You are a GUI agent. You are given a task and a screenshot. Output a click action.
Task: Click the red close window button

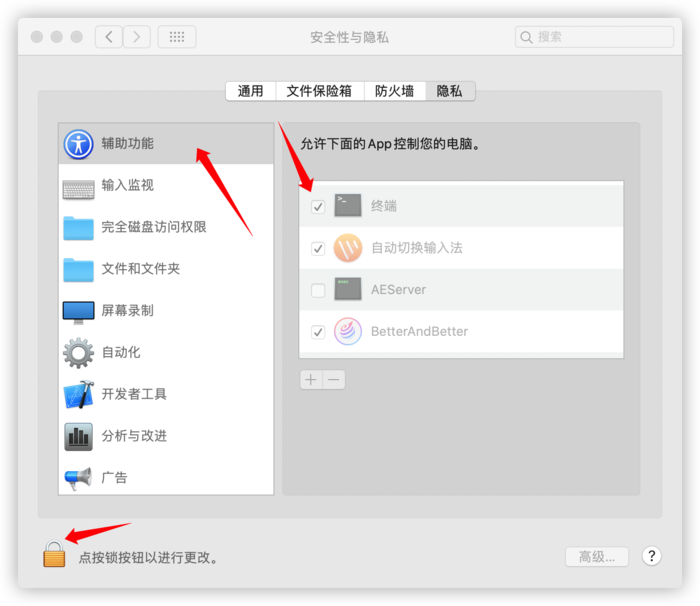coord(37,37)
